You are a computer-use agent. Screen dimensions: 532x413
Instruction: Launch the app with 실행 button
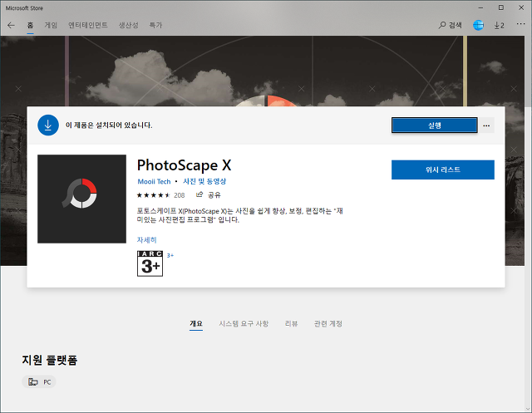(434, 125)
